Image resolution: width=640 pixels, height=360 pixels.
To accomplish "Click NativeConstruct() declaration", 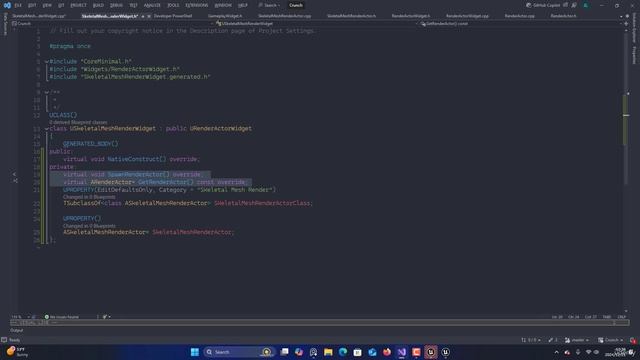I will 137,159.
